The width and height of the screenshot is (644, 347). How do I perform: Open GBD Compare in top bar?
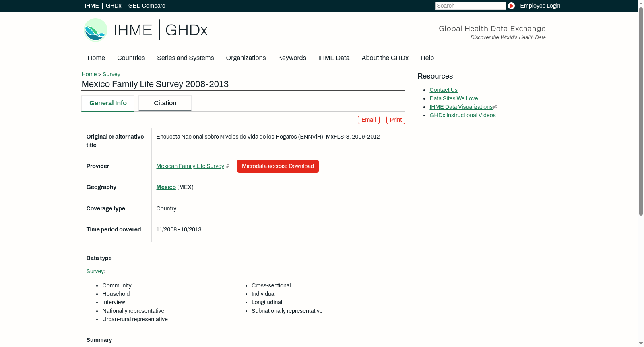click(x=147, y=6)
